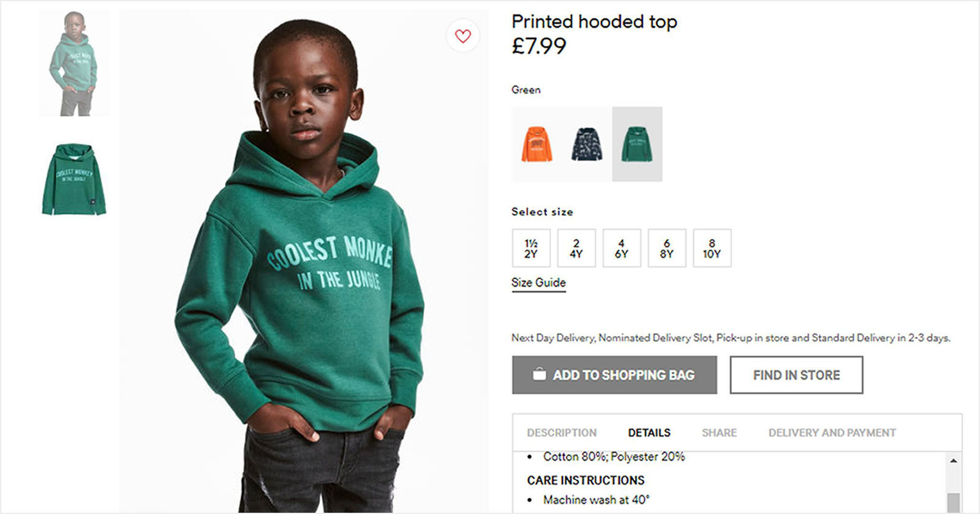Choose size 6-8Y
The height and width of the screenshot is (514, 980).
pos(667,248)
